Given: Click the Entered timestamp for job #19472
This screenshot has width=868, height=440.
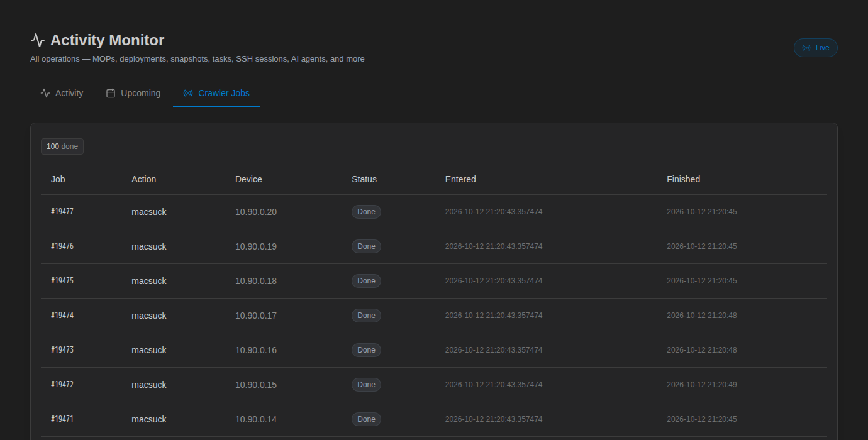Looking at the screenshot, I should (494, 385).
